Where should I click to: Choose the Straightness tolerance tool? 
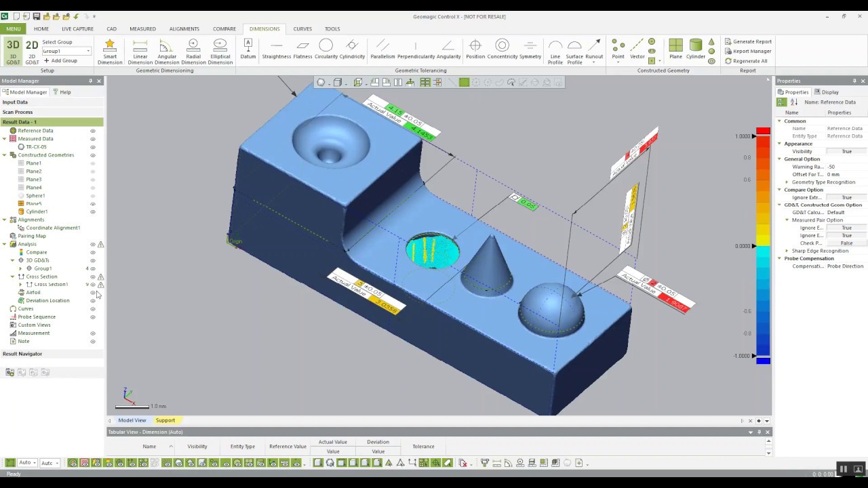(x=276, y=49)
